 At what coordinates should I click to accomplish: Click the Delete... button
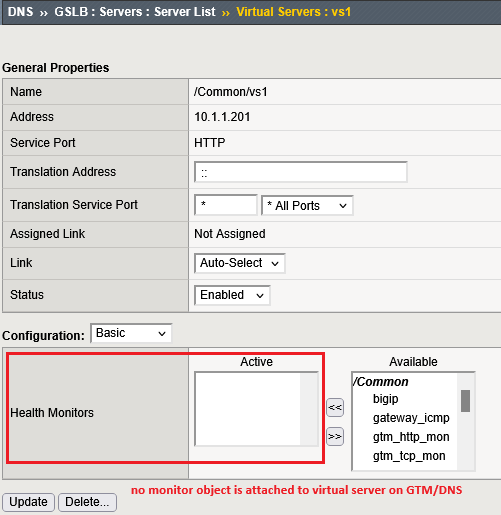point(87,502)
